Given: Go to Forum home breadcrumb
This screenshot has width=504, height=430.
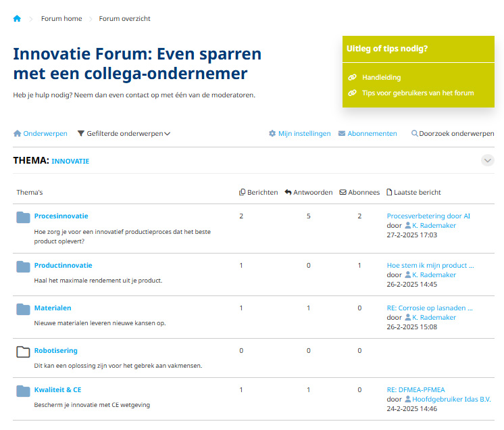Looking at the screenshot, I should (61, 19).
